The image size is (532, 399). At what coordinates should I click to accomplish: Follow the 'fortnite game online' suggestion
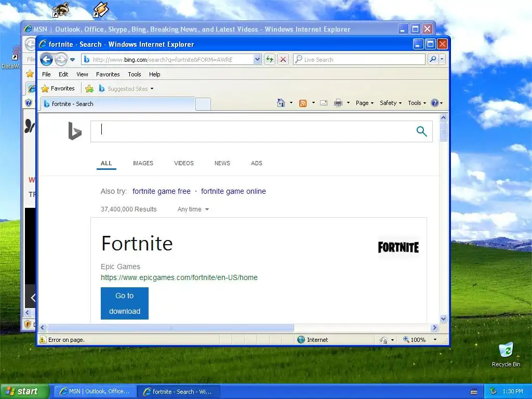(233, 191)
